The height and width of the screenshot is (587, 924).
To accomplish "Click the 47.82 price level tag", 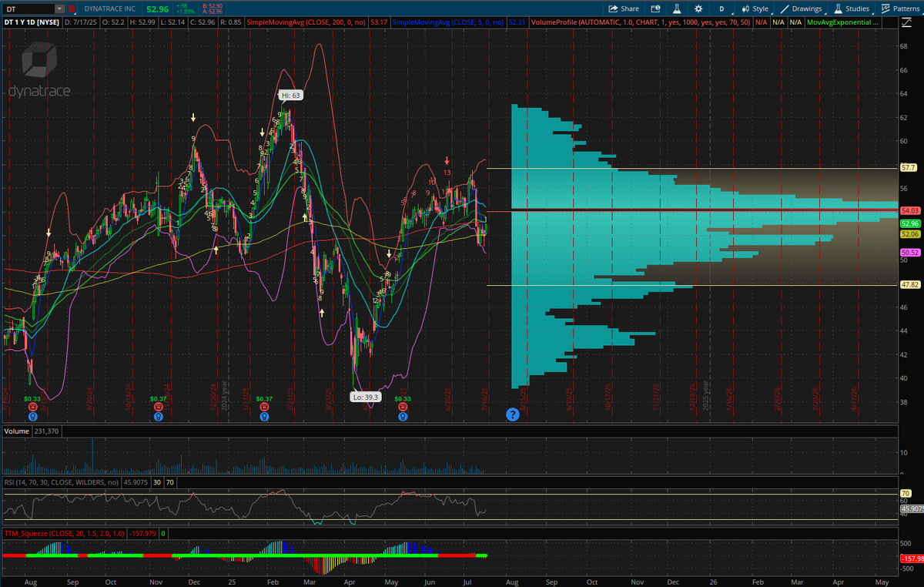I will click(909, 285).
